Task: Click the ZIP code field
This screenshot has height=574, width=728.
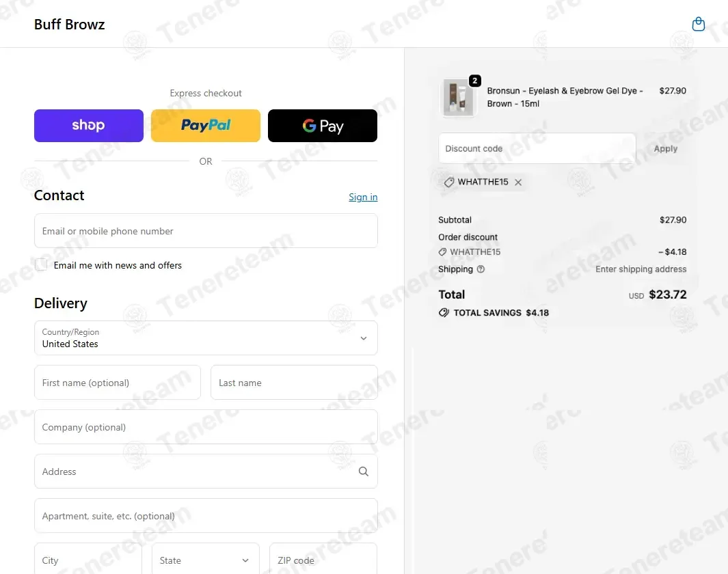Action: 323,560
